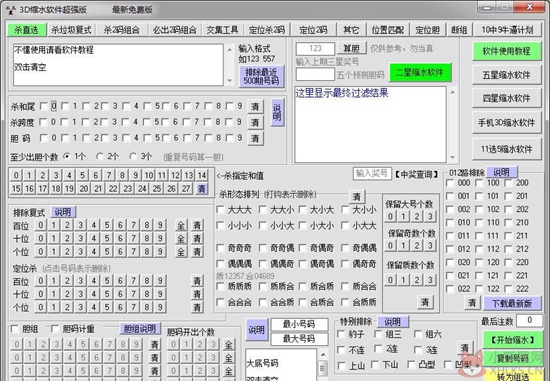The width and height of the screenshot is (550, 381).
Task: Click scroll-down arrow of input text area
Action: (229, 81)
